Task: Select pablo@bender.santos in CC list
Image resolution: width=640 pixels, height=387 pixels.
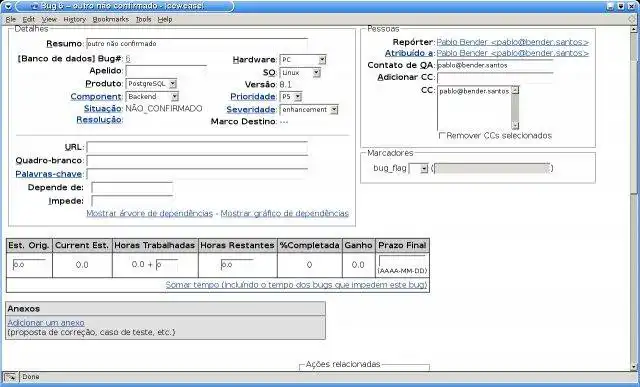Action: tap(474, 91)
